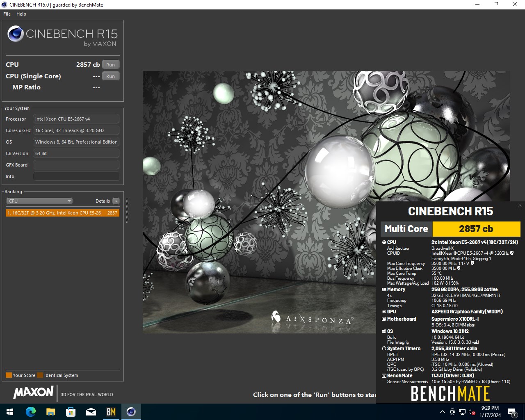The height and width of the screenshot is (420, 525).
Task: Click the BenchMate version icon in overlay
Action: click(x=384, y=376)
